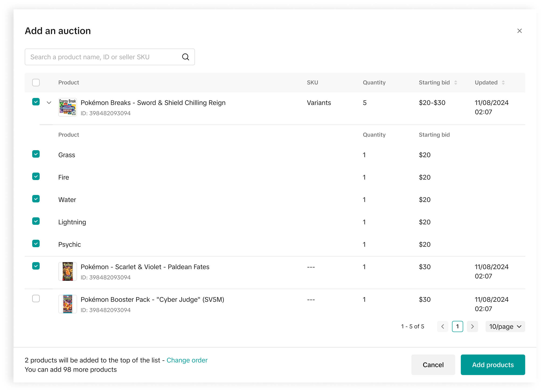Click Cyber Judge booster pack thumbnail
542x392 pixels.
(x=68, y=304)
